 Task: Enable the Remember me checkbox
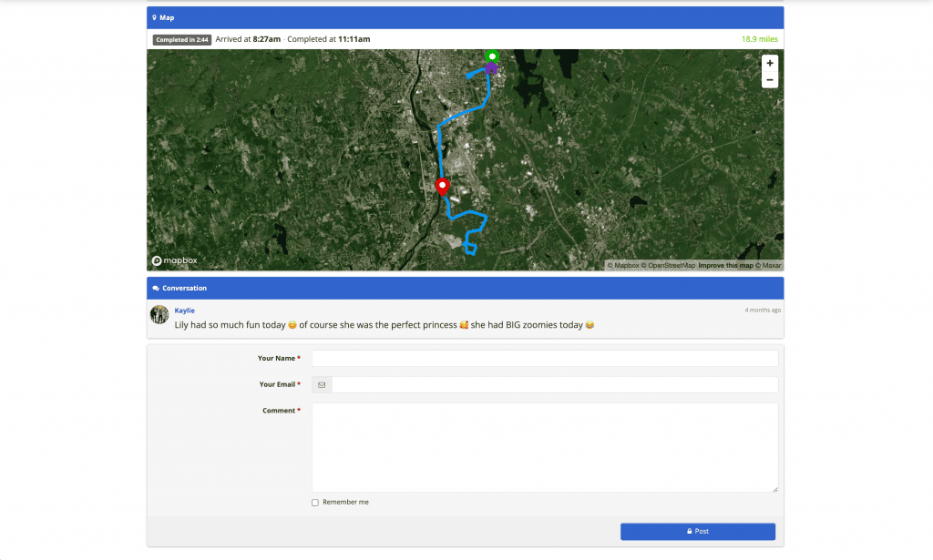pyautogui.click(x=315, y=503)
